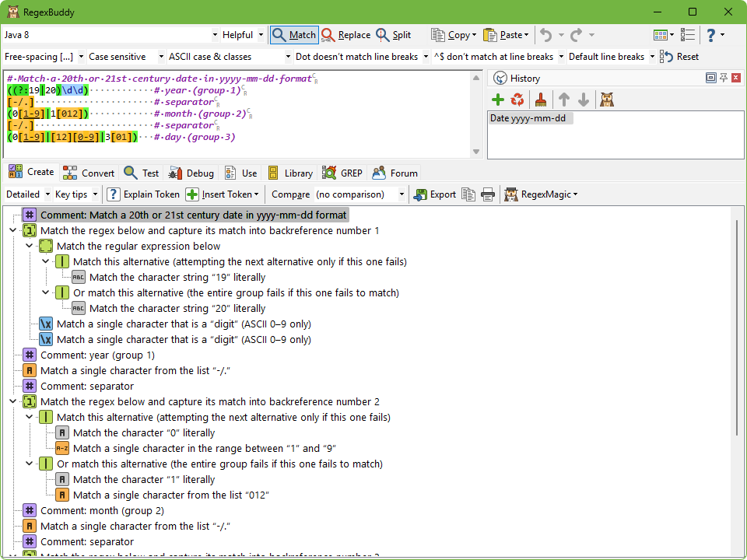The image size is (747, 560).
Task: Click the Explain Token button
Action: 143,194
